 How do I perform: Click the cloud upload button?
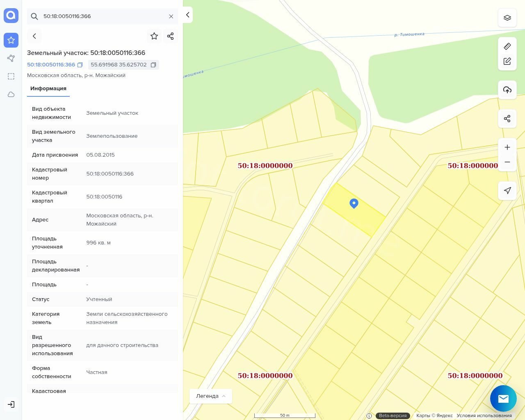point(507,90)
